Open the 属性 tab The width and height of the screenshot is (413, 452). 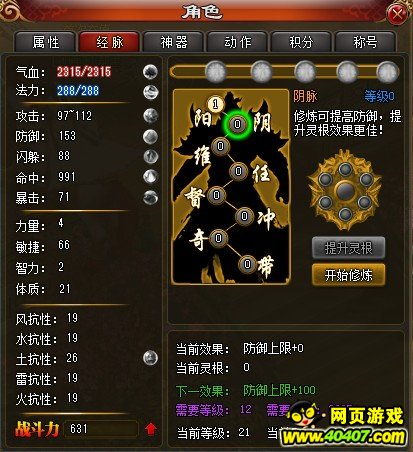click(46, 42)
